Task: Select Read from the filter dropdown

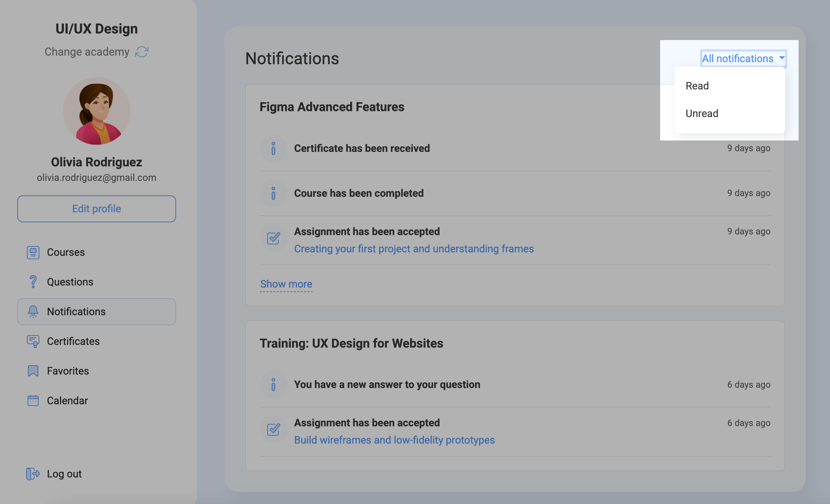Action: tap(697, 86)
